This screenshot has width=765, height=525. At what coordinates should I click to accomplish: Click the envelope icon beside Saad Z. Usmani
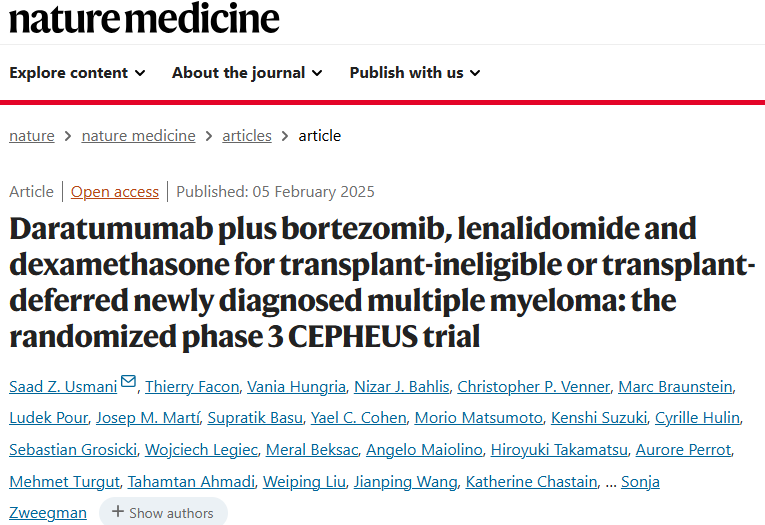pos(128,381)
